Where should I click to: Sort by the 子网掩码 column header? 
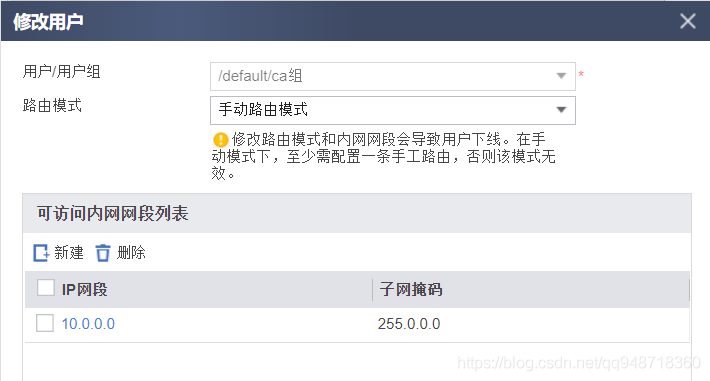pos(411,289)
